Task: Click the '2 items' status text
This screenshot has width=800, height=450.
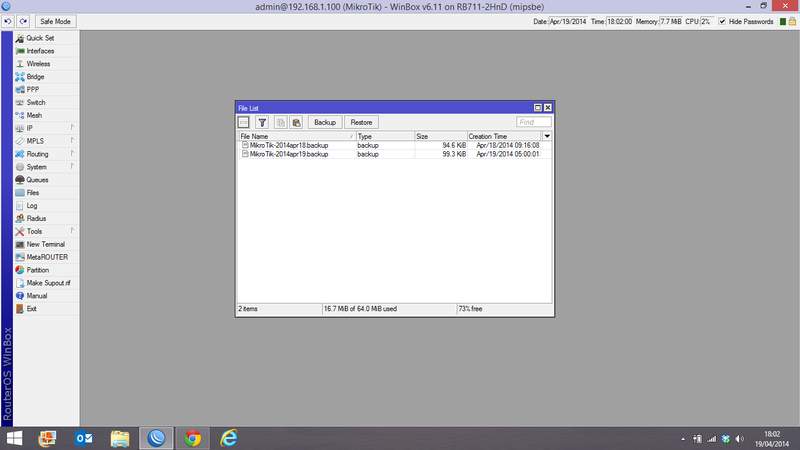Action: tap(248, 309)
